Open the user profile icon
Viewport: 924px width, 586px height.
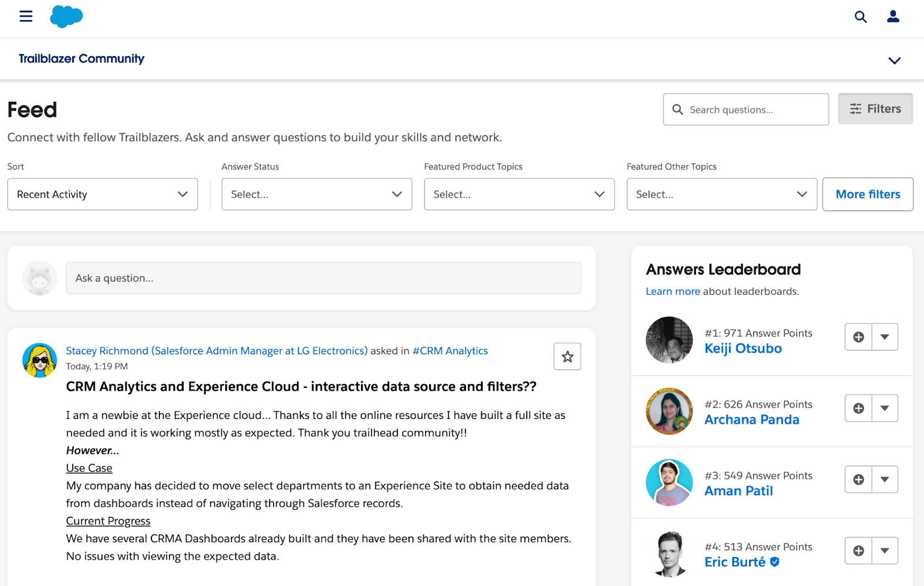893,16
